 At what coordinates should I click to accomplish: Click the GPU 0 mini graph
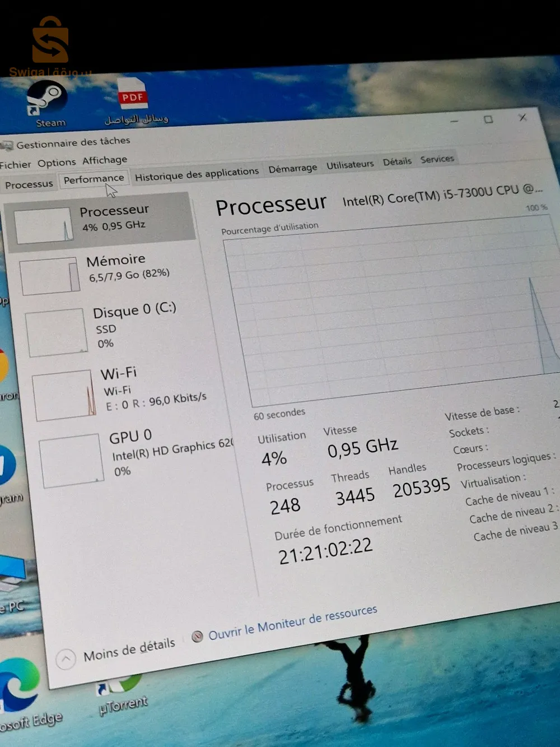pos(72,462)
